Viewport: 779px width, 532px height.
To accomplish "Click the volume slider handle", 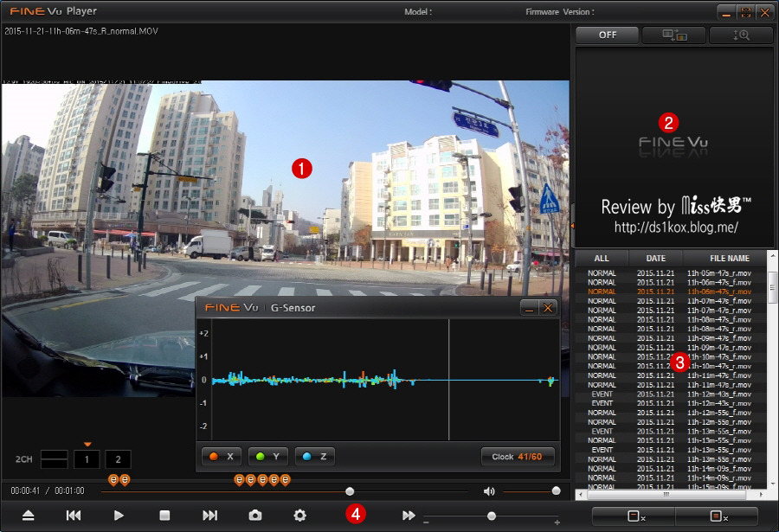I will [556, 490].
